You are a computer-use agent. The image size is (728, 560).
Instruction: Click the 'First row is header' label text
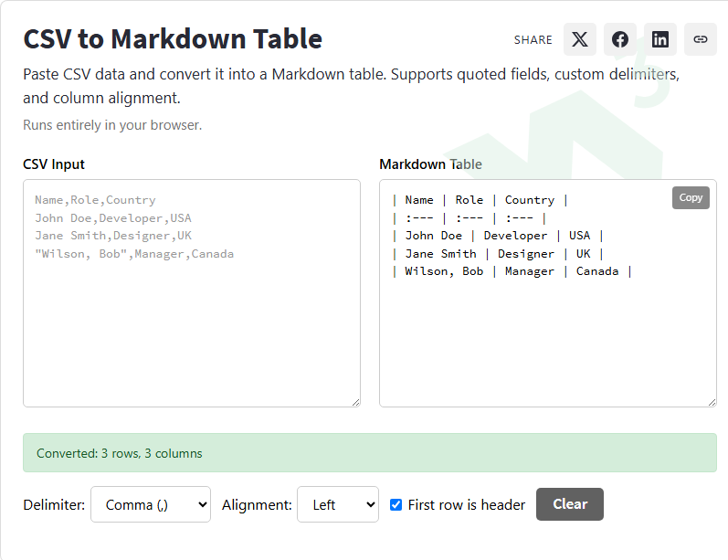click(x=466, y=505)
